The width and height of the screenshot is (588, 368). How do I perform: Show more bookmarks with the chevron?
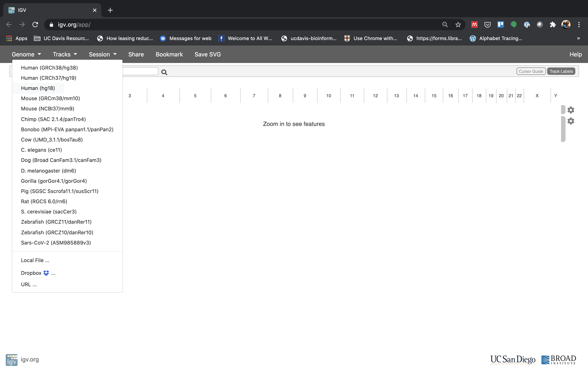coord(579,38)
